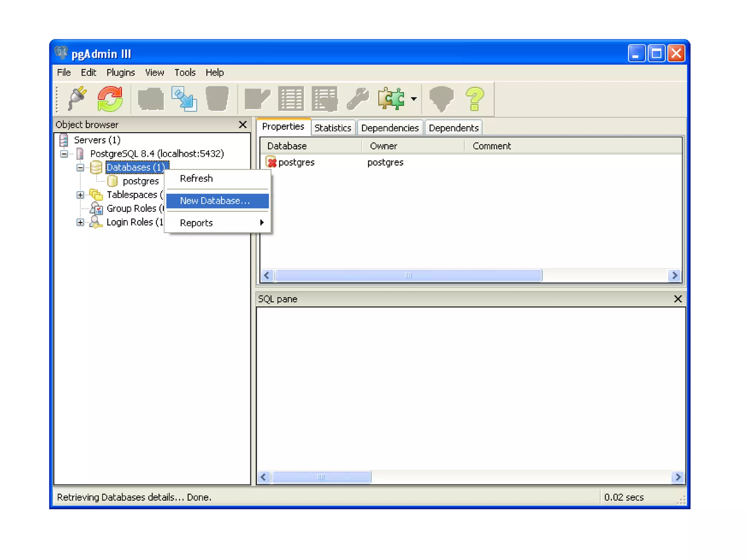Click the properties list horizontal scrollbar thumb
747x560 pixels.
click(408, 276)
